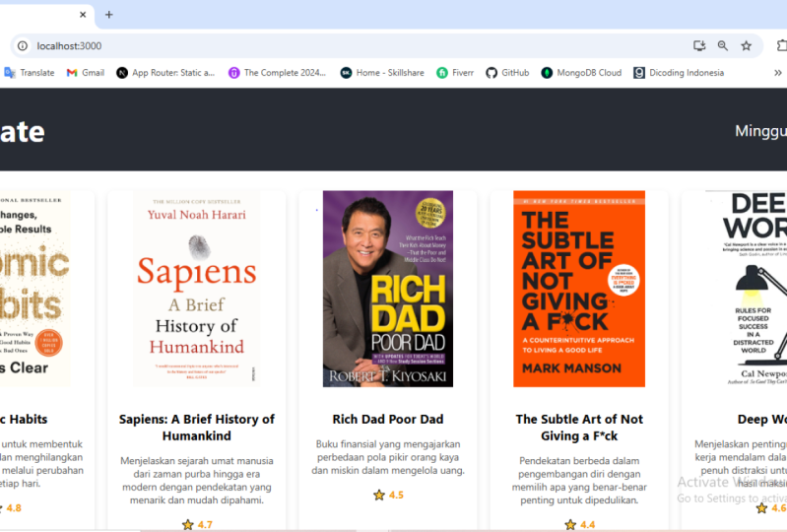
Task: Click the Subtle Art description paragraph
Action: click(x=579, y=481)
